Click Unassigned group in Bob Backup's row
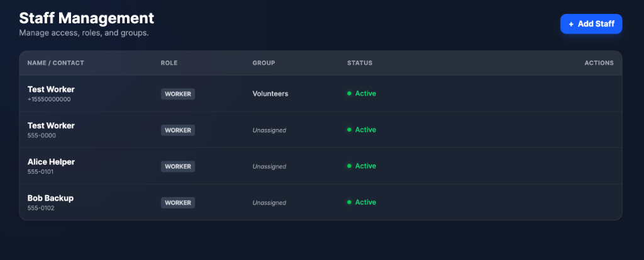 pyautogui.click(x=269, y=203)
